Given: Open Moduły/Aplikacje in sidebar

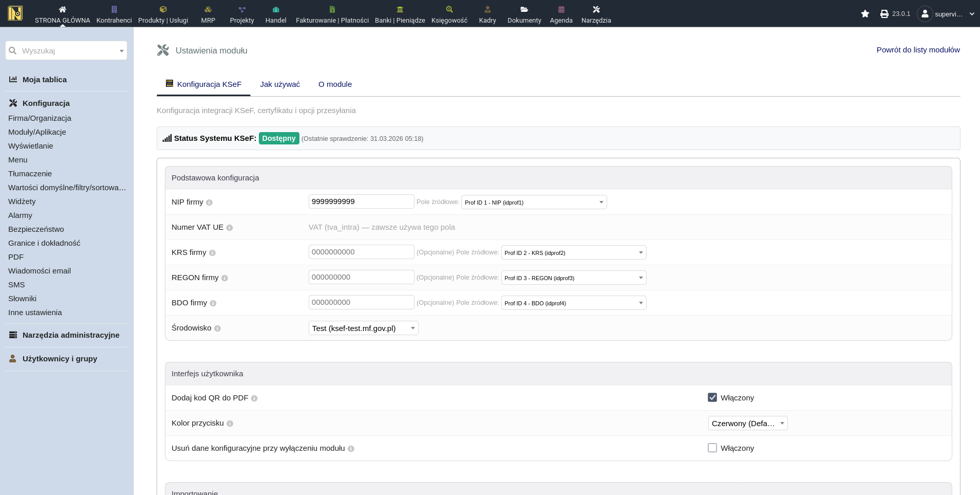Looking at the screenshot, I should [37, 132].
